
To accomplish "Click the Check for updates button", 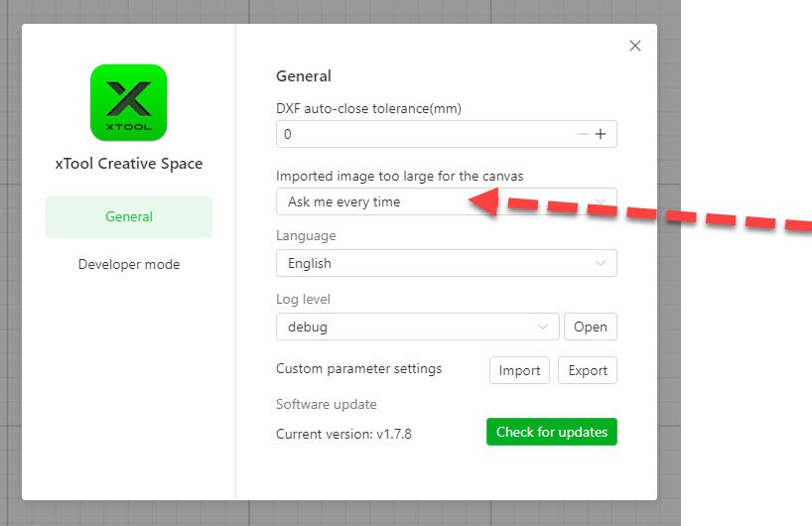I will pyautogui.click(x=552, y=432).
